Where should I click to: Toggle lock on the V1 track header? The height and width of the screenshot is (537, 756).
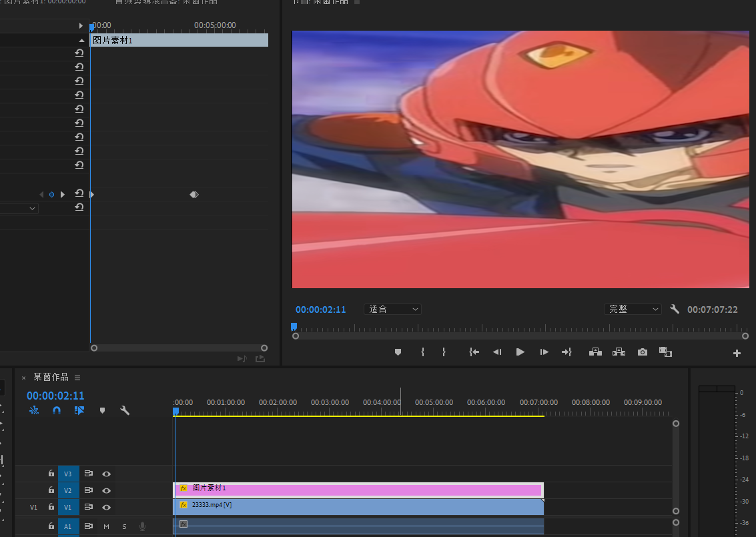[x=51, y=506]
